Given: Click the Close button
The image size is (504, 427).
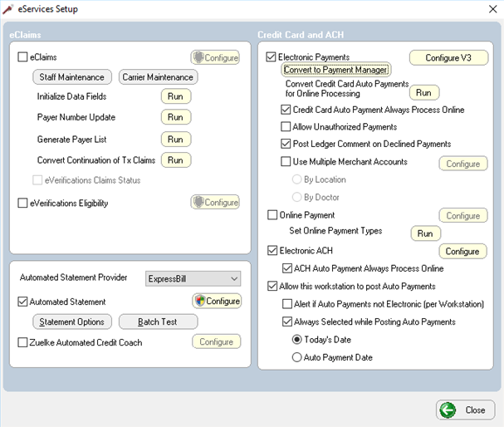Looking at the screenshot, I should pos(466,410).
